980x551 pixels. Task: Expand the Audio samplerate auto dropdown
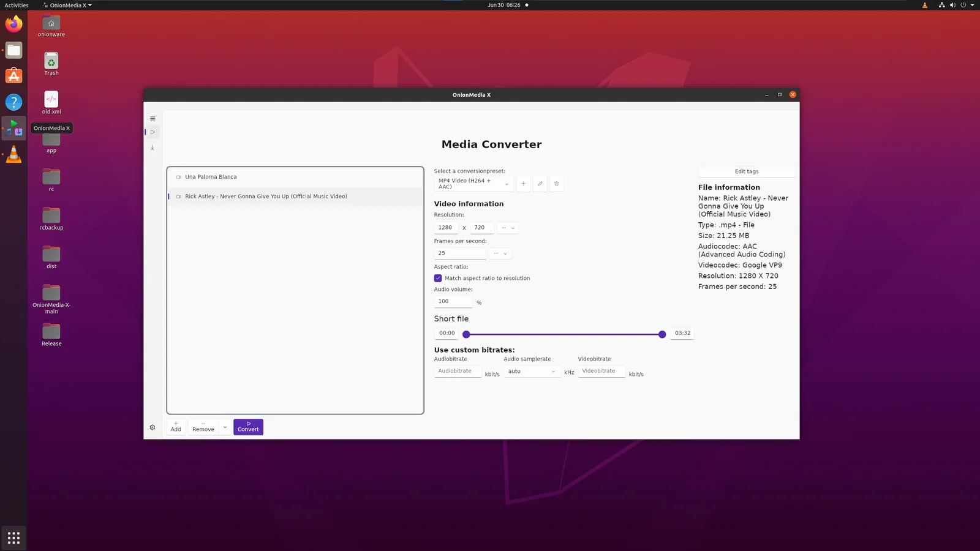pyautogui.click(x=532, y=372)
